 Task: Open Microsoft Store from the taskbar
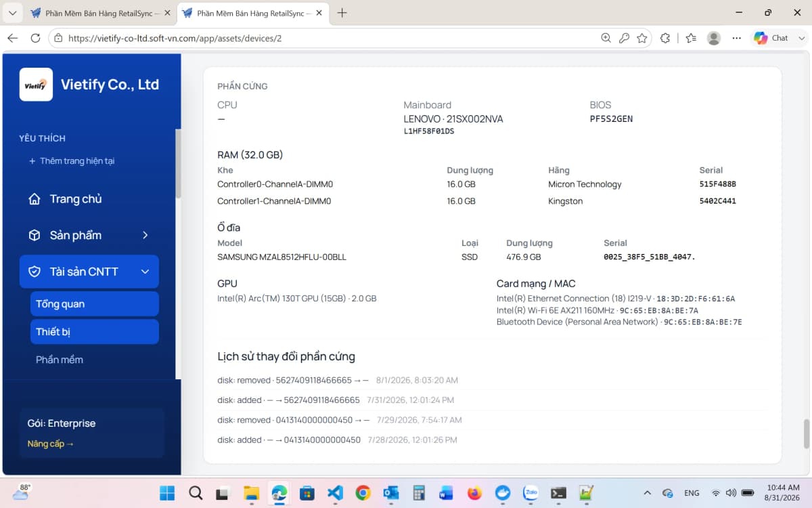[x=307, y=492]
